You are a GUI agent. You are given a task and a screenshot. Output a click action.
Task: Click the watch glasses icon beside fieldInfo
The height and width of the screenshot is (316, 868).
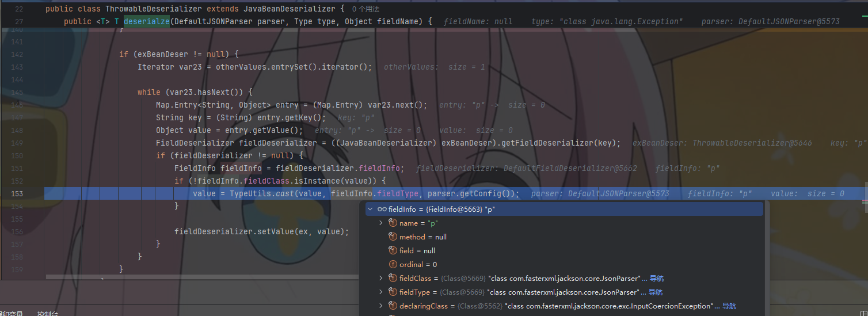click(x=382, y=210)
